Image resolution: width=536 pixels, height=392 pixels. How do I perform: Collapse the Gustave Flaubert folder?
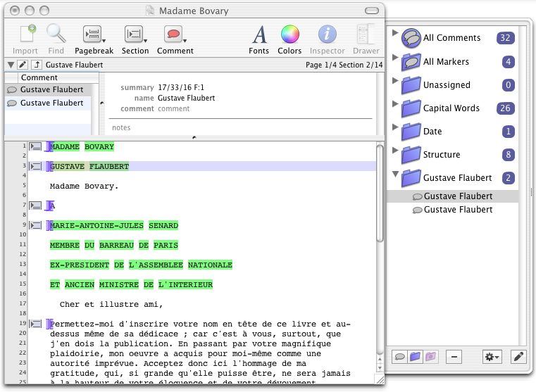point(395,174)
